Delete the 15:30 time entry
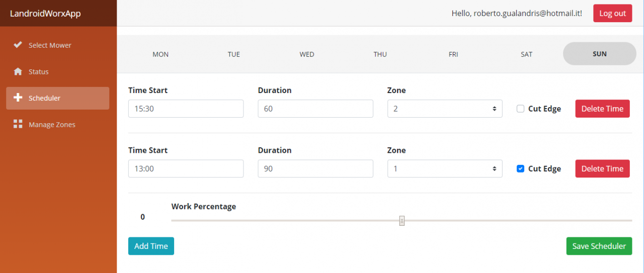This screenshot has height=273, width=644. pos(602,109)
